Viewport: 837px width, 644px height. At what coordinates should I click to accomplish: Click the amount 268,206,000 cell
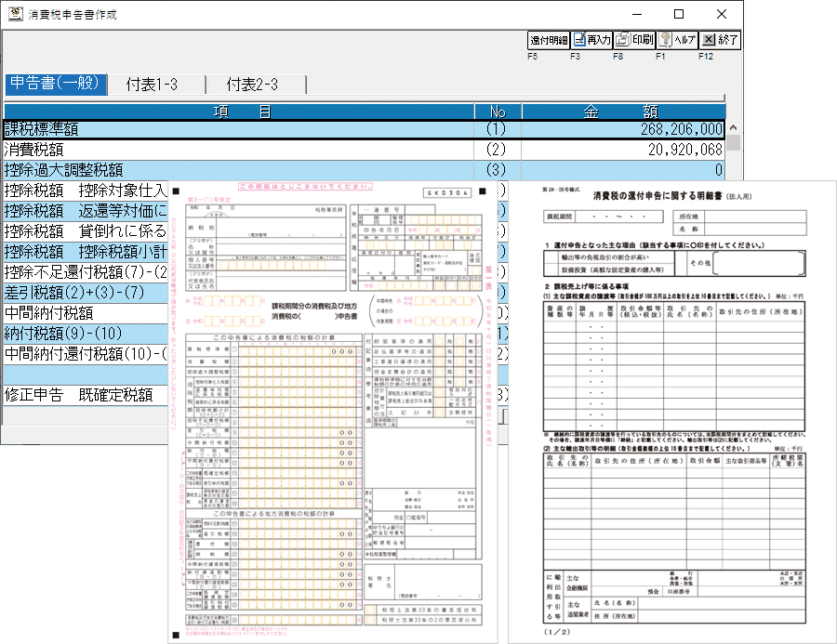click(623, 129)
